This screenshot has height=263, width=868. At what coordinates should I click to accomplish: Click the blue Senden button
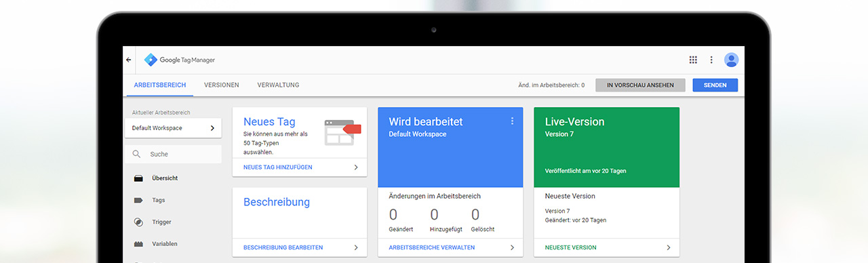tap(715, 85)
